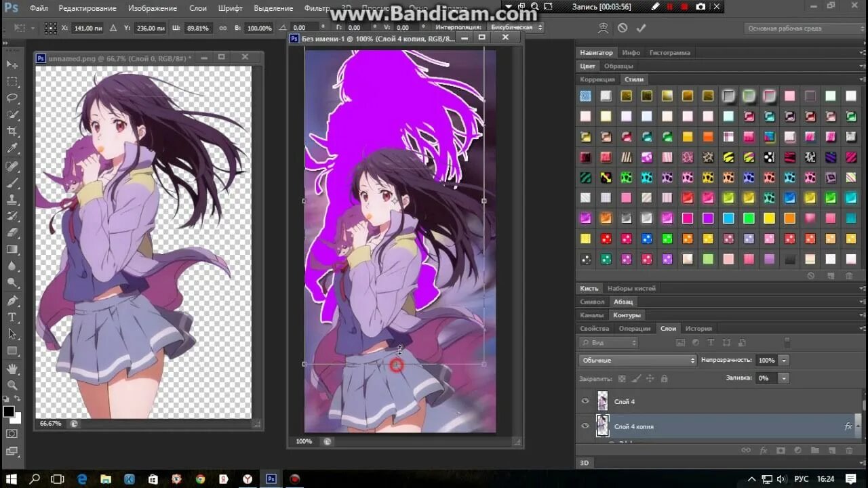This screenshot has height=488, width=868.
Task: Select the Blur tool
Action: click(12, 266)
